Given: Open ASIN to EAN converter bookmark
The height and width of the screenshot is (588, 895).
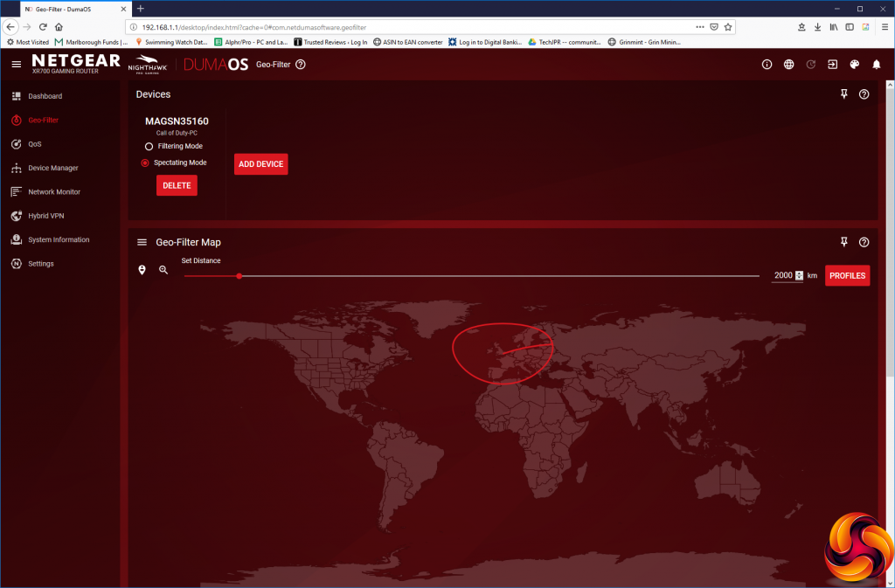Looking at the screenshot, I should click(x=407, y=42).
